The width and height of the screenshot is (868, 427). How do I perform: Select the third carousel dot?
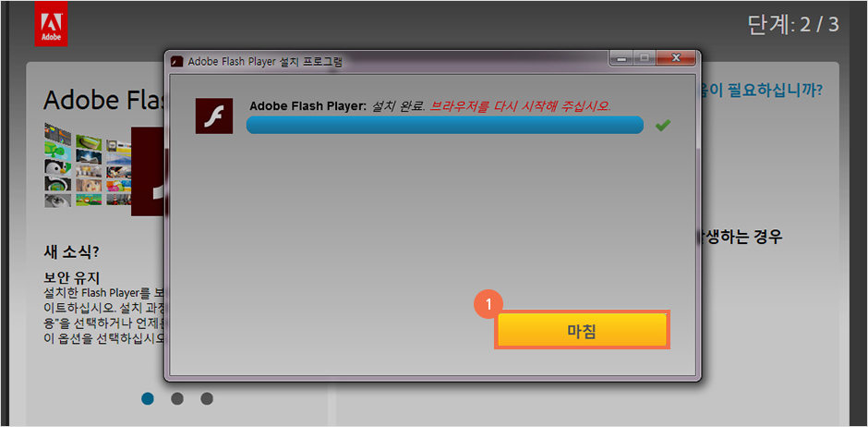coord(207,398)
